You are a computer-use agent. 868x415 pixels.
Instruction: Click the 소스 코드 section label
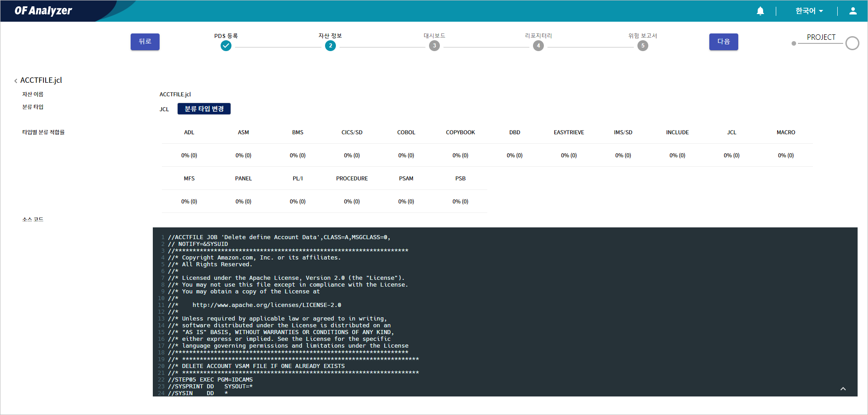point(33,220)
